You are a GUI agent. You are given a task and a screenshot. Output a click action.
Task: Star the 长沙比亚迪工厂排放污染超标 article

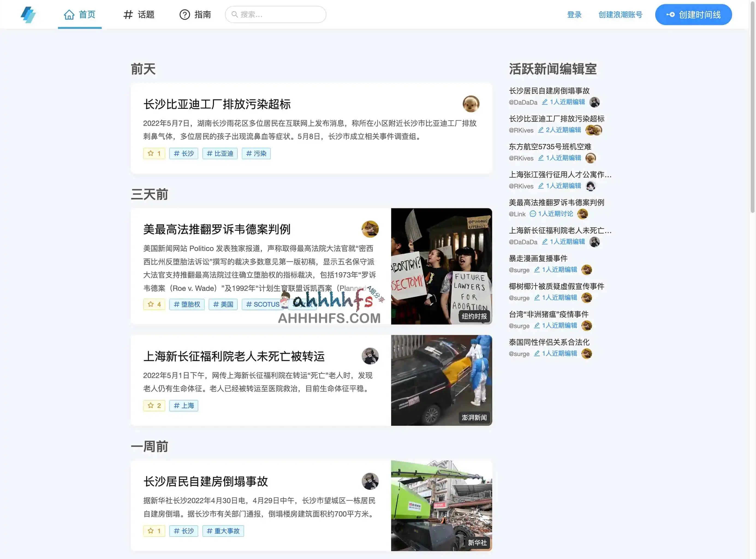click(x=154, y=153)
